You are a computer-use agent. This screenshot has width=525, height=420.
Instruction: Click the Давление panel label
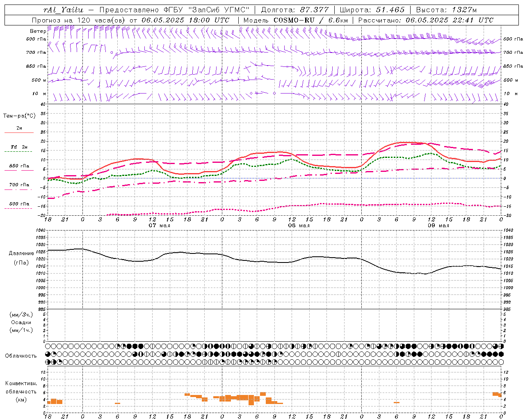coord(21,253)
